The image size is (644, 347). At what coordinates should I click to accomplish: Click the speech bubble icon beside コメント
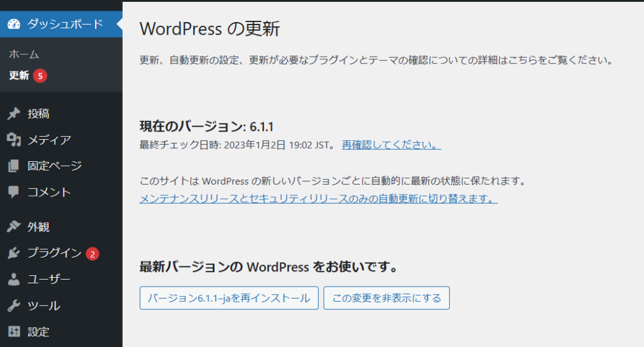click(x=14, y=192)
